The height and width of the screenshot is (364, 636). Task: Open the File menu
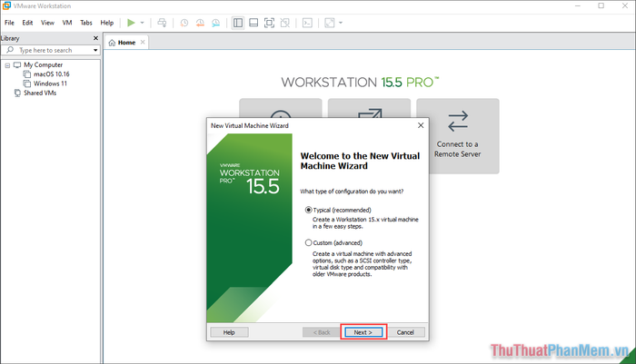pyautogui.click(x=9, y=23)
